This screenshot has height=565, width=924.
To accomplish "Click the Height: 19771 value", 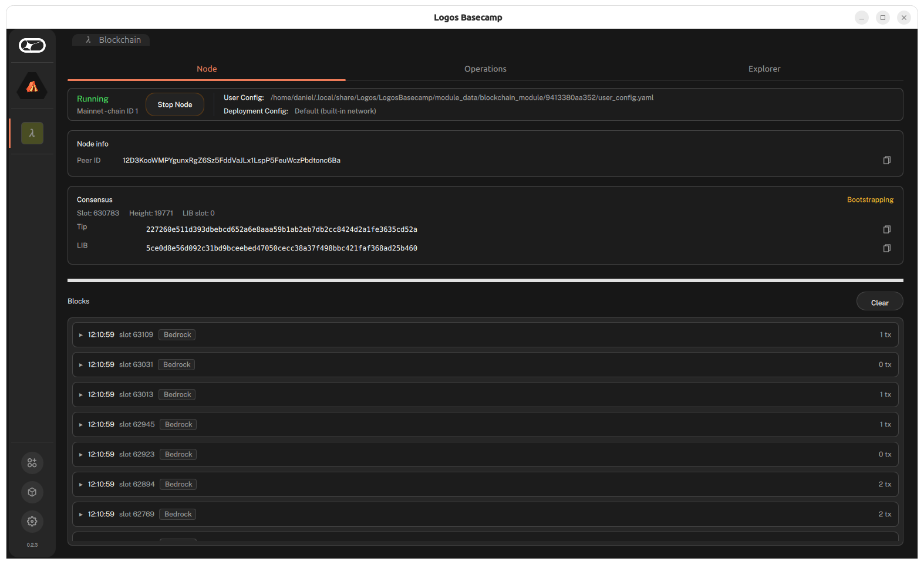I will 151,213.
